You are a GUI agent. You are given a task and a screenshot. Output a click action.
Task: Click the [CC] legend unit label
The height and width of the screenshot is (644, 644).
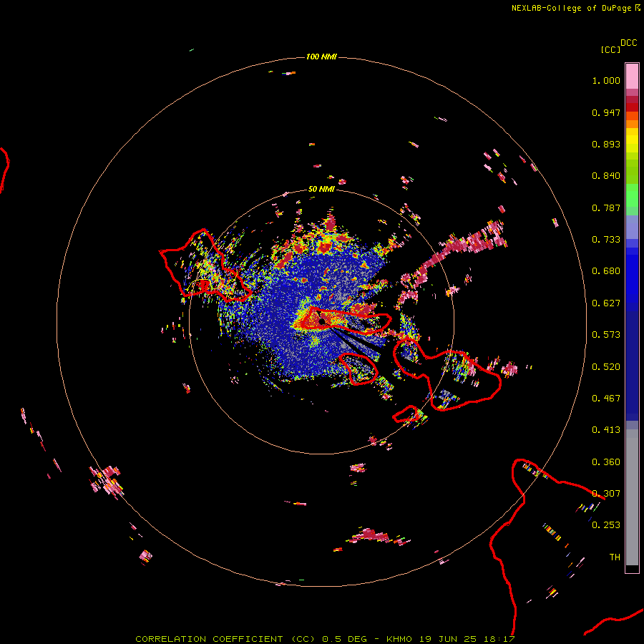(x=610, y=49)
